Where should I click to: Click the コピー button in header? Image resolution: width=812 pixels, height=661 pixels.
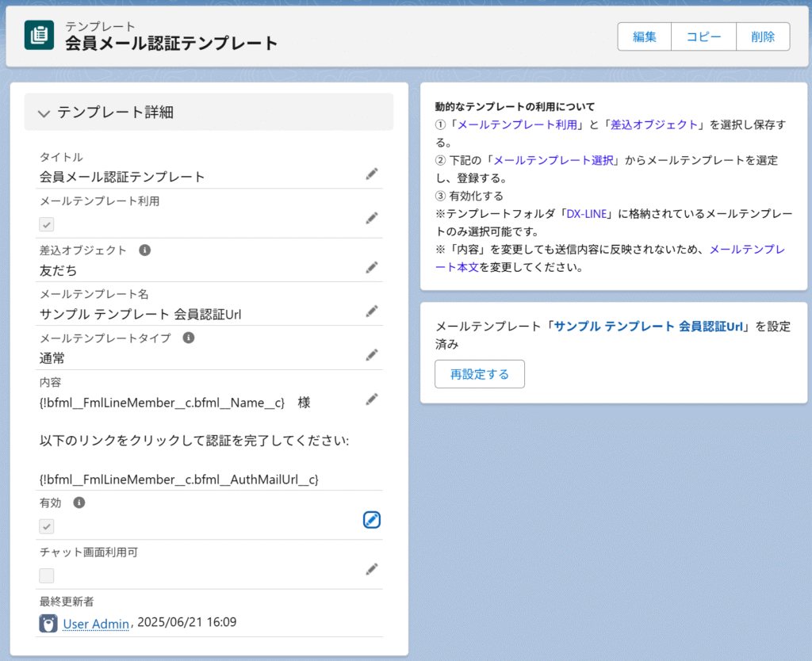(x=703, y=36)
